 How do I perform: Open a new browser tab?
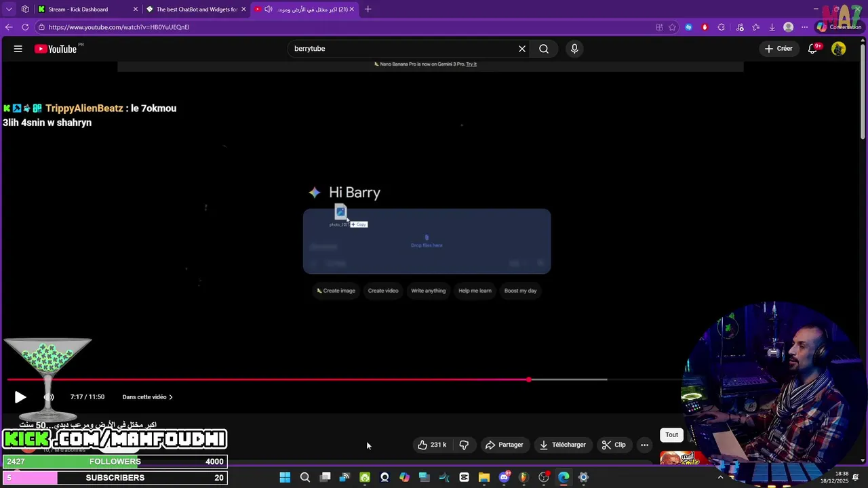pyautogui.click(x=368, y=9)
